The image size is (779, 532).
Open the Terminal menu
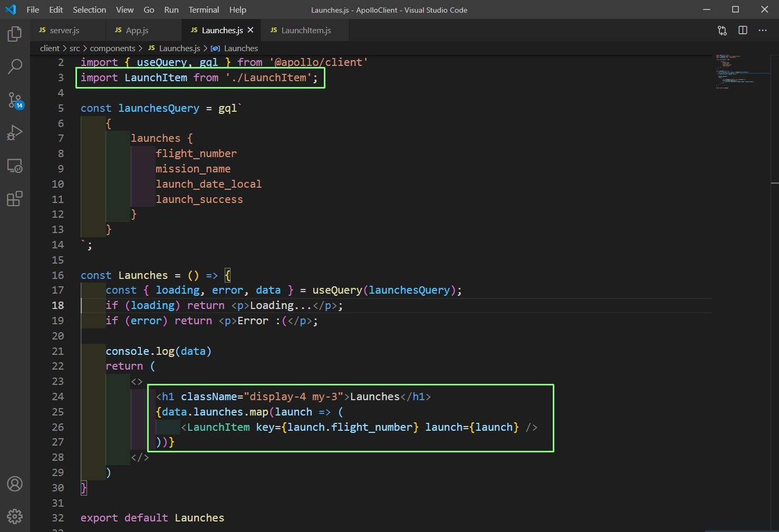pos(204,9)
